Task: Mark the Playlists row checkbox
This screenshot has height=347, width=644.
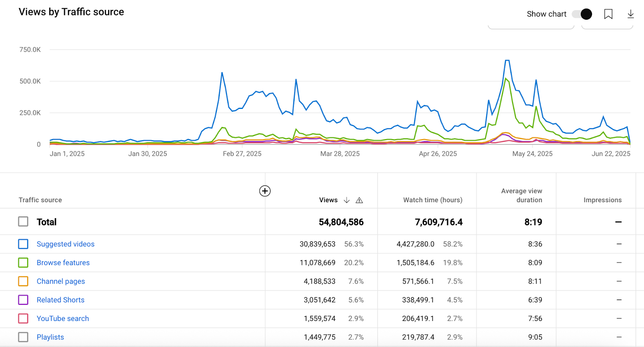Action: (x=23, y=337)
